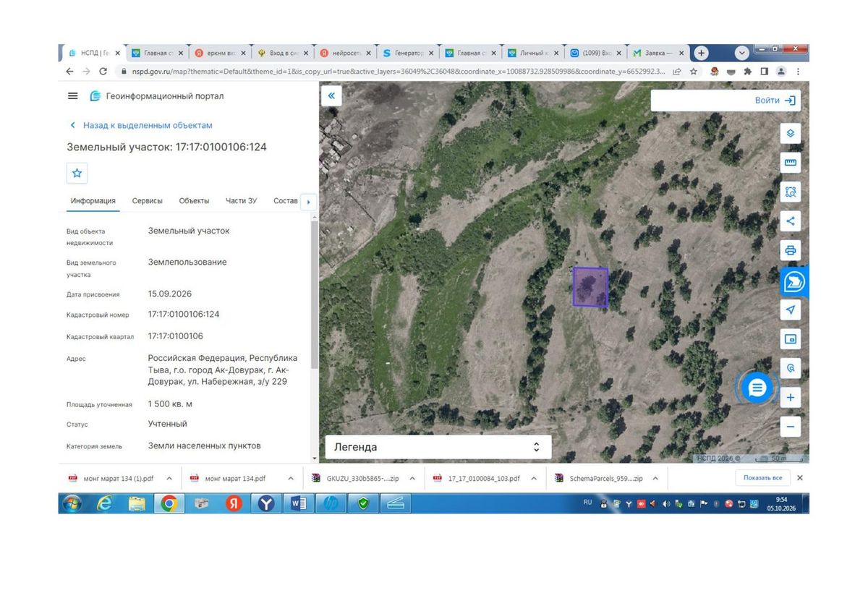
Task: Open the Chrome tab search dropdown
Action: pyautogui.click(x=741, y=53)
